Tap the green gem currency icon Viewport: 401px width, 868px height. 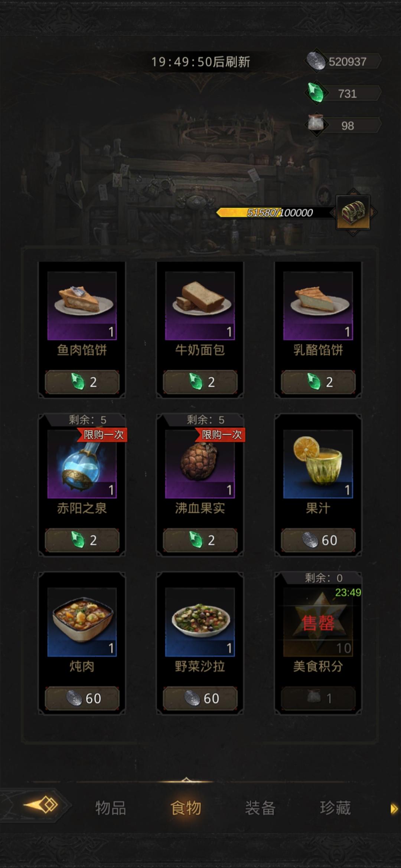pyautogui.click(x=316, y=93)
